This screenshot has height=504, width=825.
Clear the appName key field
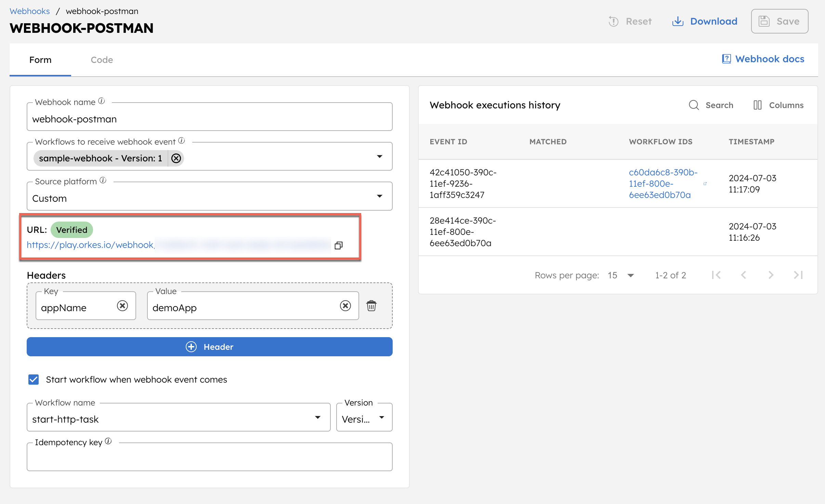pyautogui.click(x=122, y=306)
